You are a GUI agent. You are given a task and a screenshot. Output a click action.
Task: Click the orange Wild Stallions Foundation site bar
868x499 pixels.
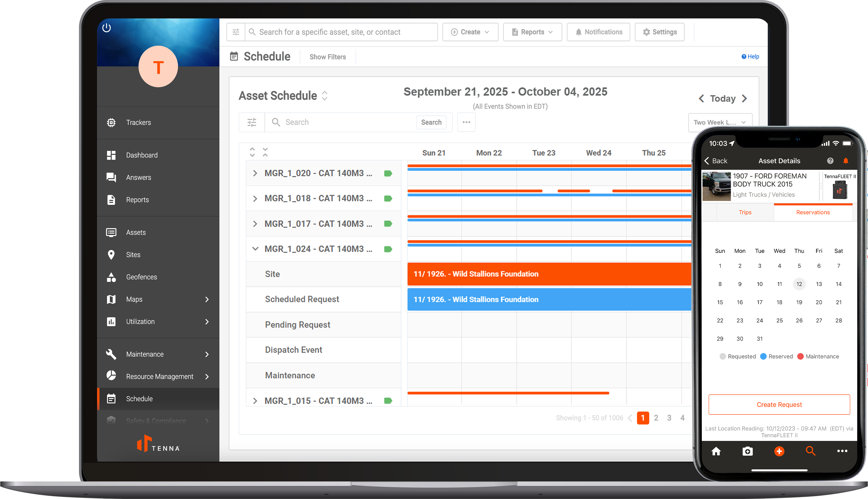point(548,274)
